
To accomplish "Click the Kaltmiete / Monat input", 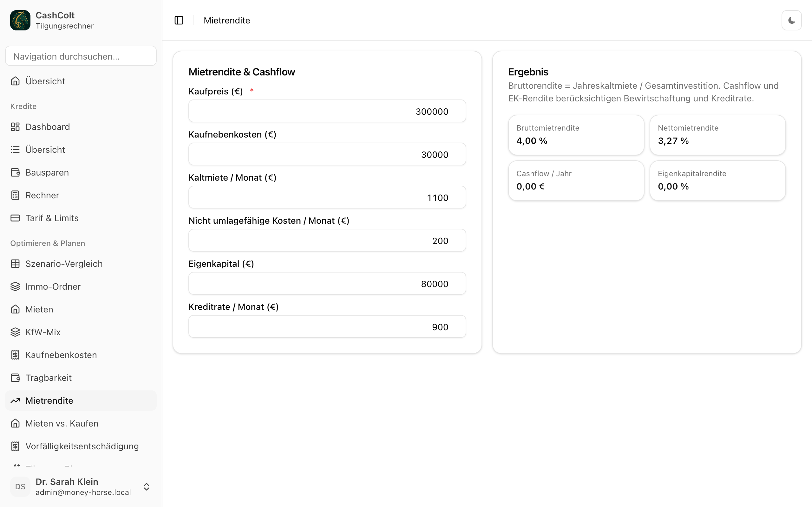I will click(327, 197).
